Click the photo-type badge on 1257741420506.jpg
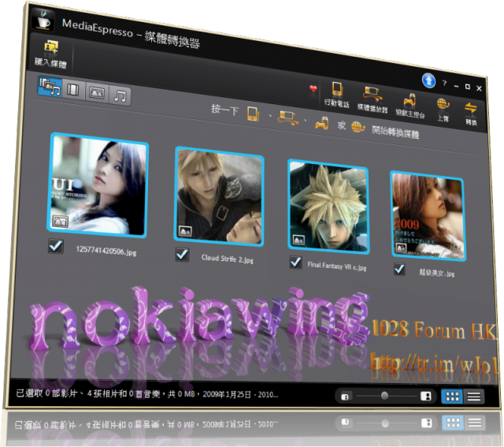The width and height of the screenshot is (504, 447). tap(60, 222)
